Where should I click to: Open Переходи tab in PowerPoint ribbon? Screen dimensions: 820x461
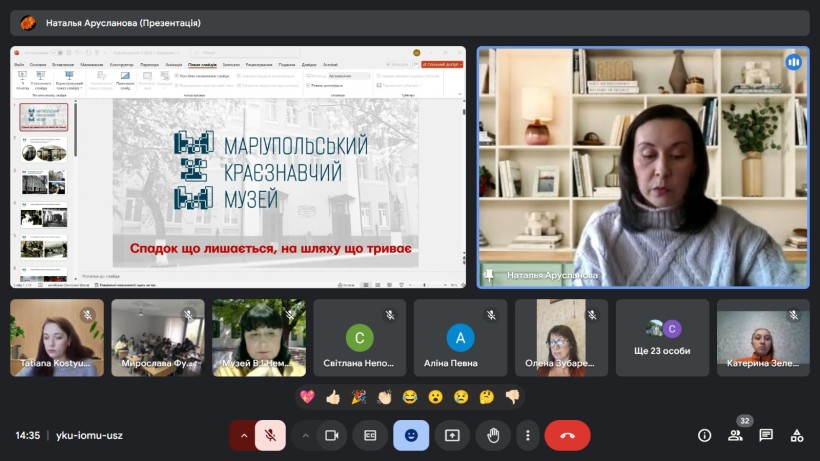(x=150, y=65)
